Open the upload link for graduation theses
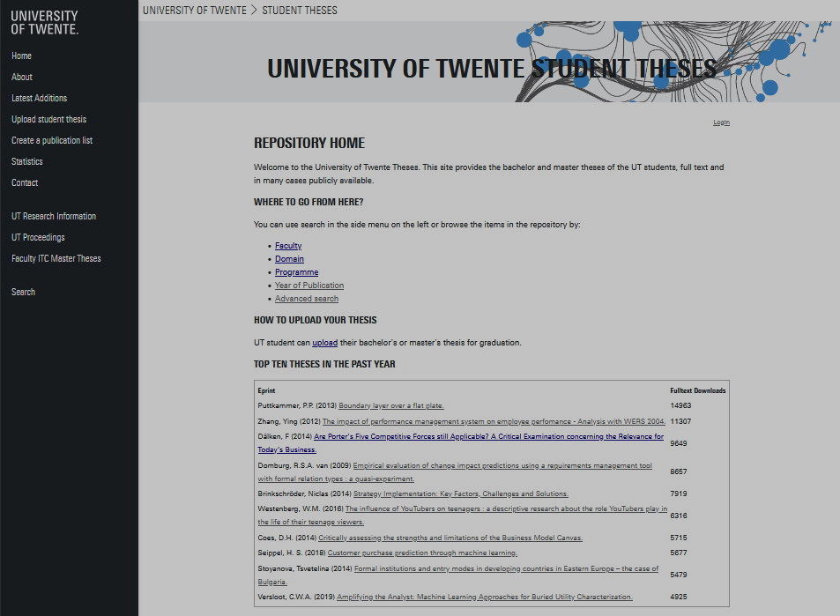Screen dimensions: 840x616 coord(324,342)
